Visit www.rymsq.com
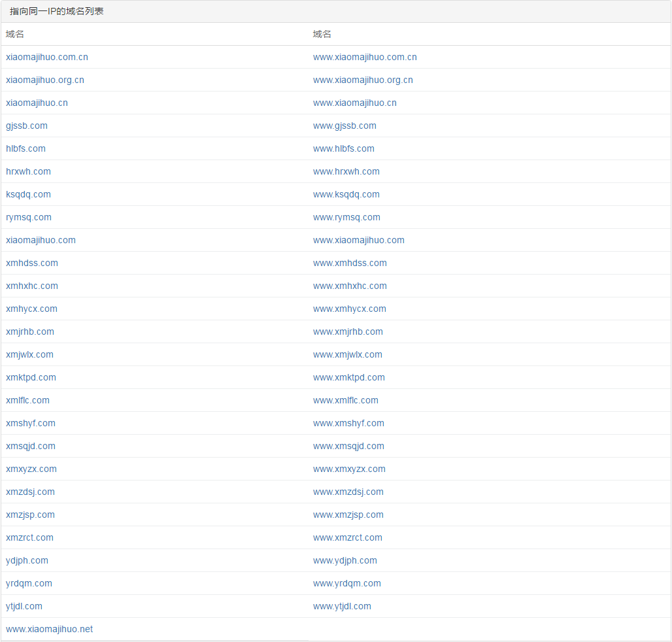The width and height of the screenshot is (672, 642). tap(346, 217)
